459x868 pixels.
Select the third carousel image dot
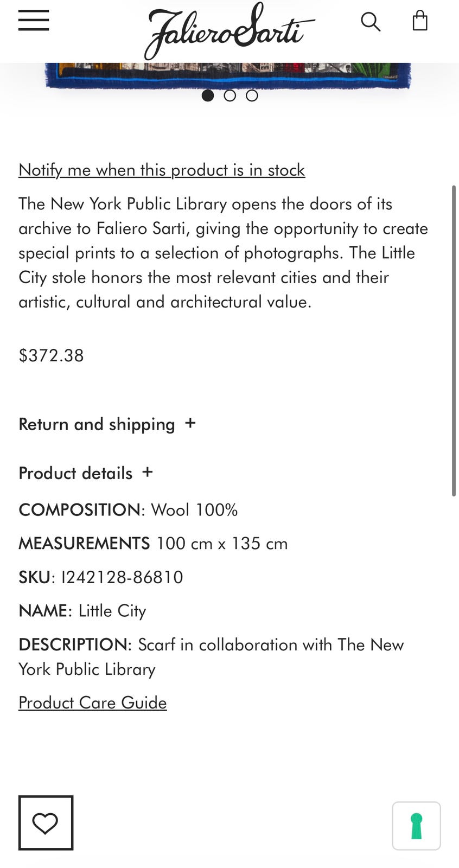(x=252, y=95)
